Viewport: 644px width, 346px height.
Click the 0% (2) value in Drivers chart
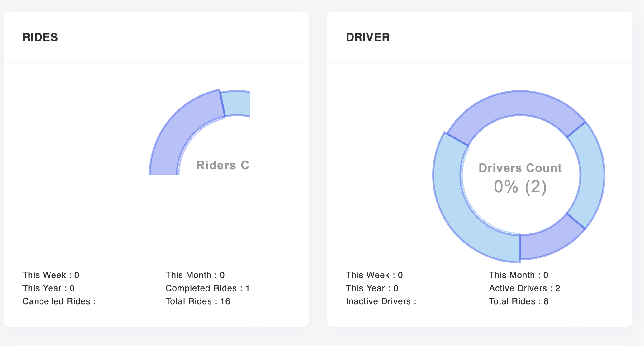click(520, 187)
